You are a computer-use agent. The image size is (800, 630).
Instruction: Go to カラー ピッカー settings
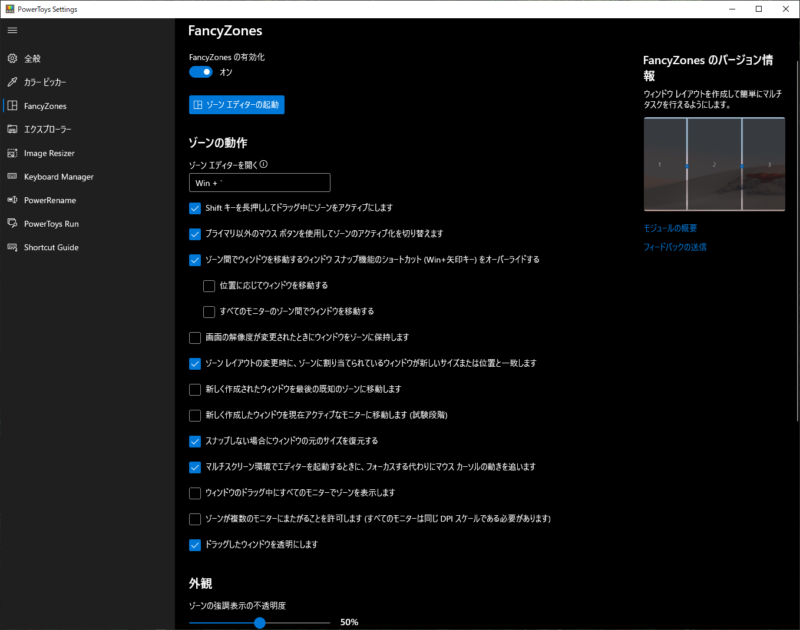(x=87, y=82)
